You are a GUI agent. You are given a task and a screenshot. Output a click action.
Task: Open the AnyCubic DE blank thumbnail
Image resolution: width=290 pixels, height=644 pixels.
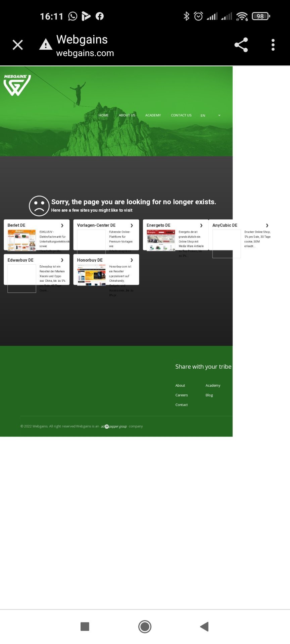point(227,244)
